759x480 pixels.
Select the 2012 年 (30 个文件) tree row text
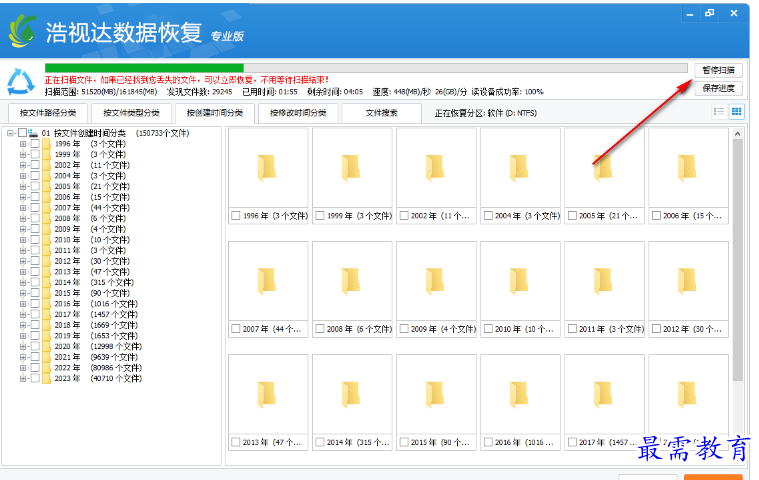point(92,261)
